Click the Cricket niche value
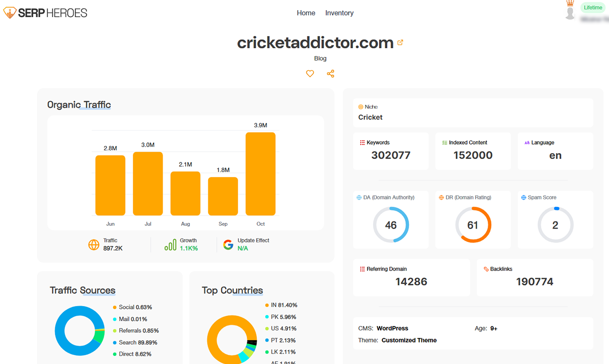The image size is (609, 364). tap(370, 117)
